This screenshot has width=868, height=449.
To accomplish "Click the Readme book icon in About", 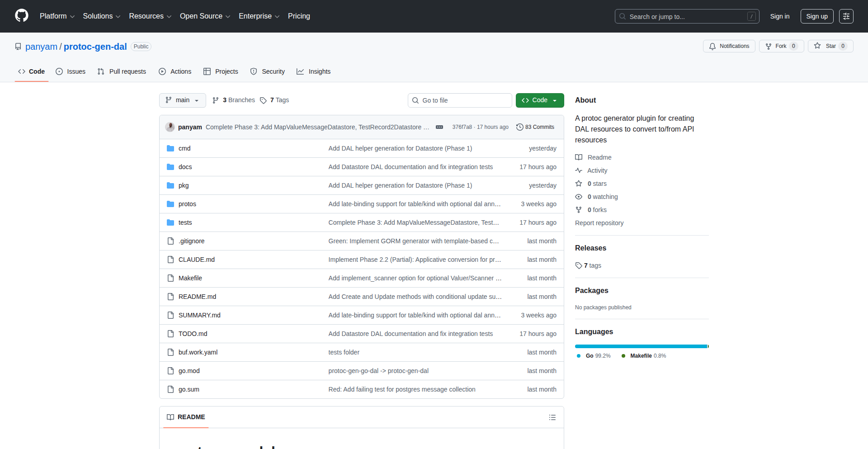I will (579, 157).
